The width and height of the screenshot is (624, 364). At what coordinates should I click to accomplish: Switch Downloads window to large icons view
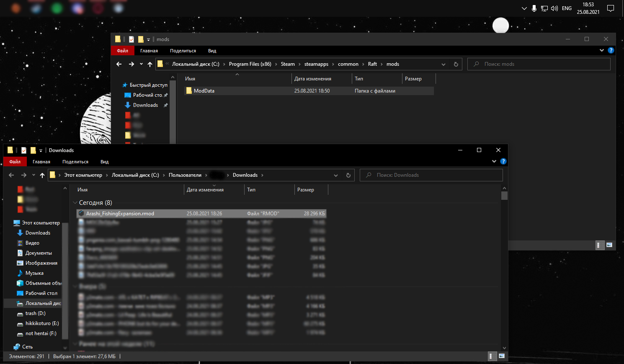(502, 356)
